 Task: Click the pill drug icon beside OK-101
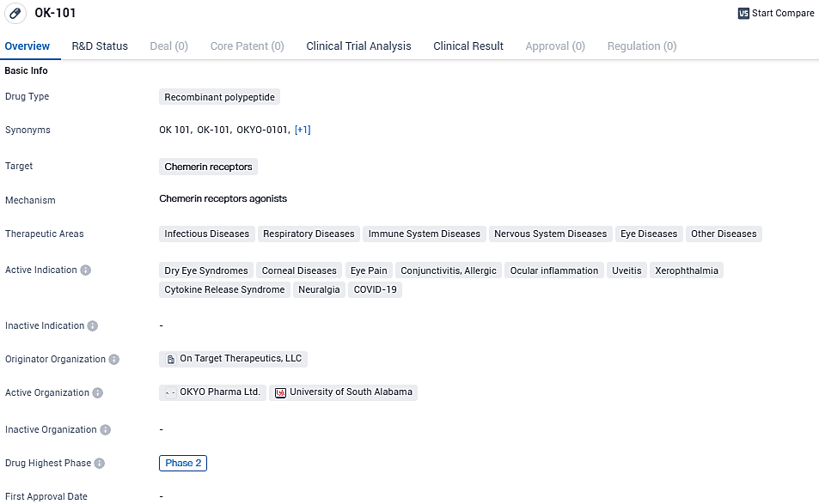[x=15, y=14]
